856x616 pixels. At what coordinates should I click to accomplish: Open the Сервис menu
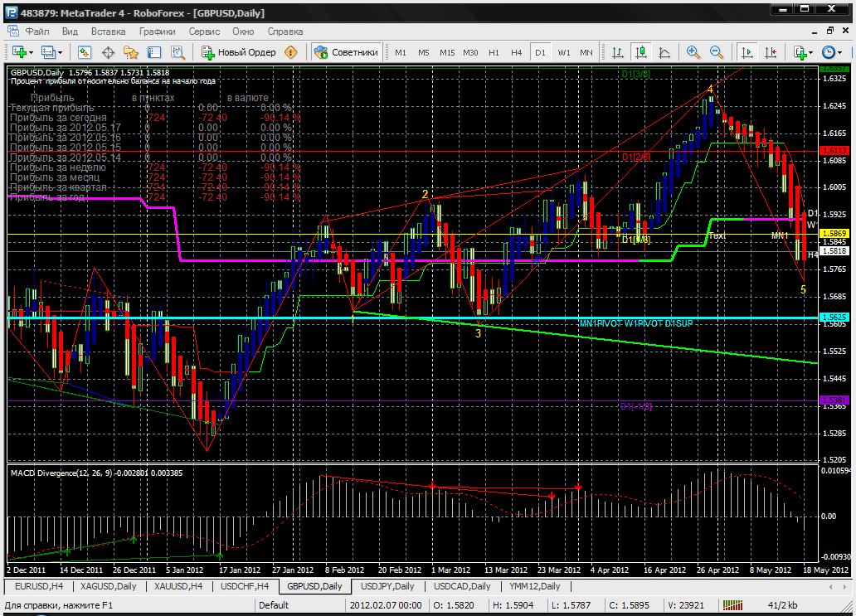pyautogui.click(x=204, y=32)
